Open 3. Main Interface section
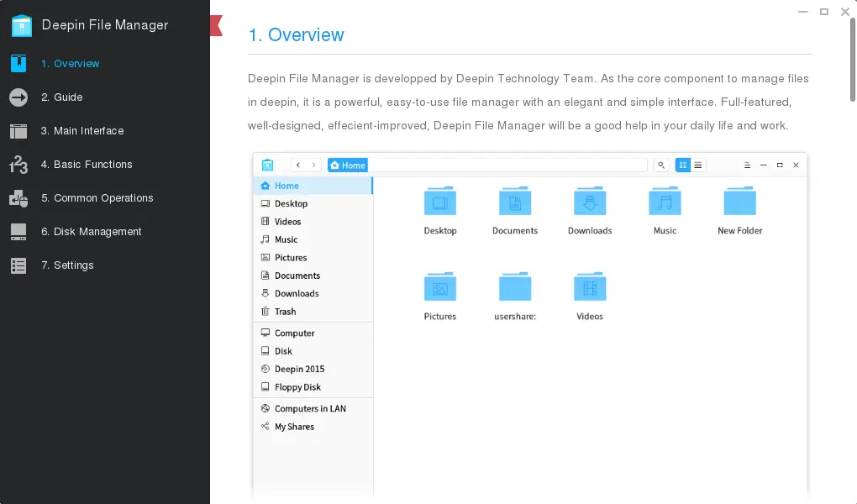The image size is (857, 504). pos(82,131)
